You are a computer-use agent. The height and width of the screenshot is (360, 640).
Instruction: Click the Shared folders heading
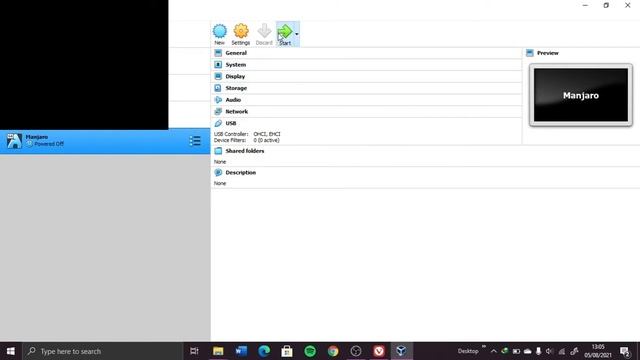pyautogui.click(x=244, y=151)
